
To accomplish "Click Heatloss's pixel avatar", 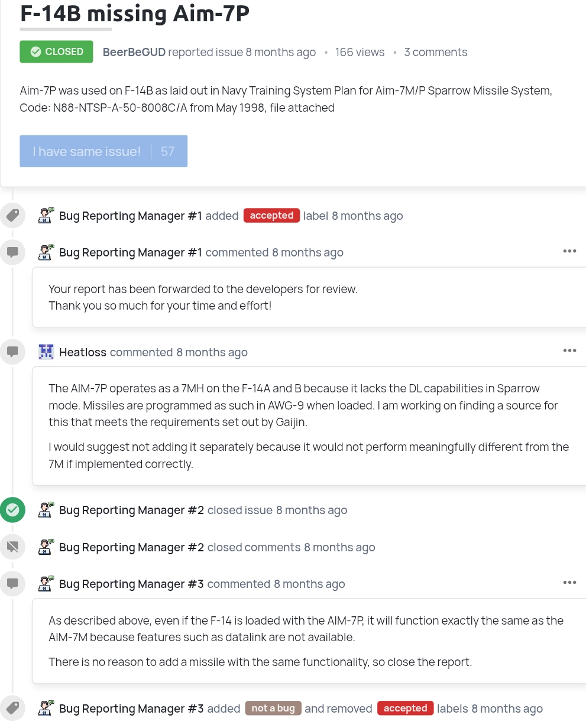I will pyautogui.click(x=46, y=352).
